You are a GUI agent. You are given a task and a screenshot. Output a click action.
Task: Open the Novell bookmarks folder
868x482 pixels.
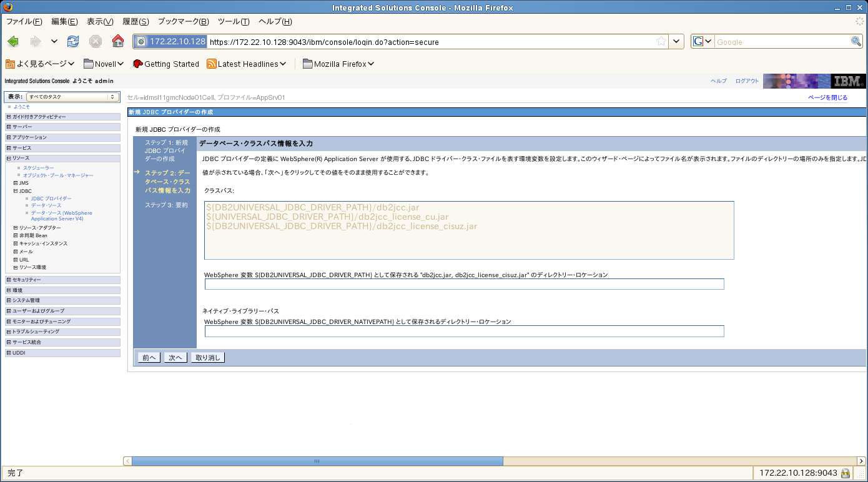(104, 64)
